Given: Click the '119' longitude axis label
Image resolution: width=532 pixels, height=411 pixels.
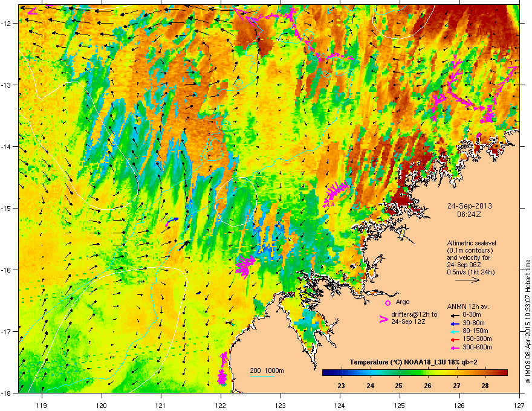Looking at the screenshot, I should (x=42, y=405).
